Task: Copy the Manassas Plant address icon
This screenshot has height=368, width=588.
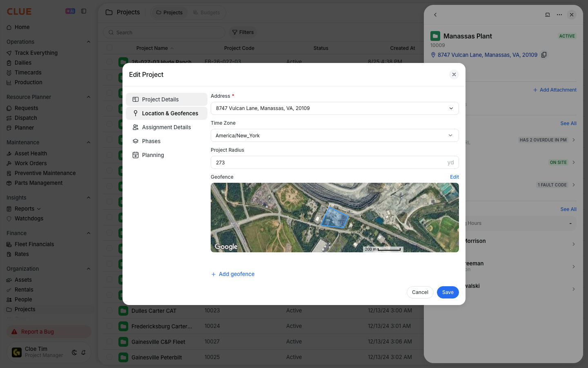Action: coord(544,55)
